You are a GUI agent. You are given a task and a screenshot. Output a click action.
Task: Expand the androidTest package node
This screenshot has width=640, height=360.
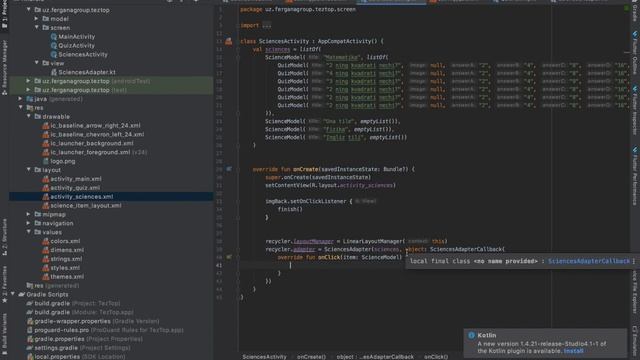29,81
